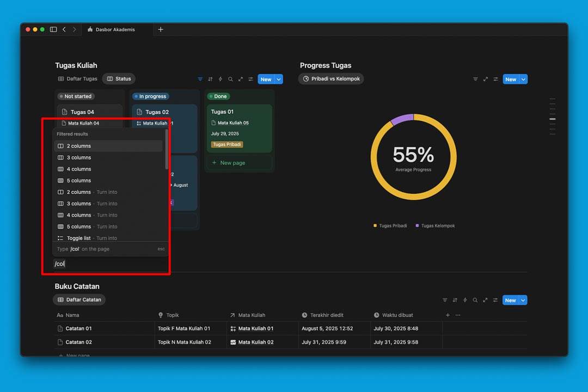
Task: Open the Catatan 01 row
Action: click(78, 329)
